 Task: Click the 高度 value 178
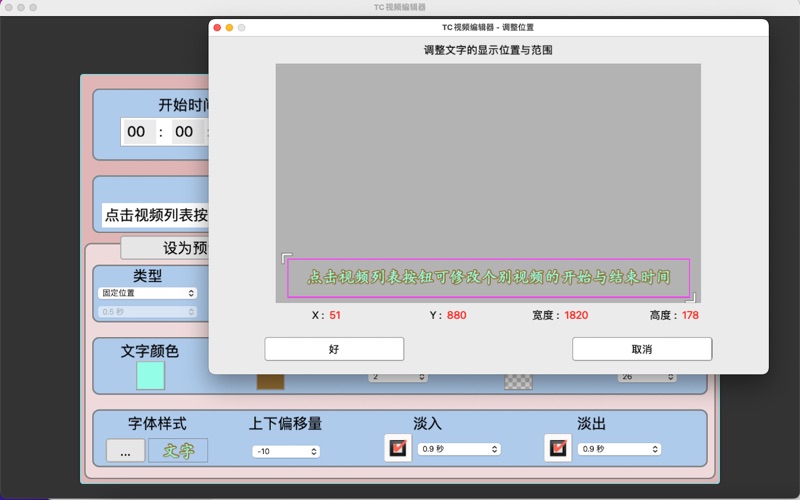(x=690, y=315)
